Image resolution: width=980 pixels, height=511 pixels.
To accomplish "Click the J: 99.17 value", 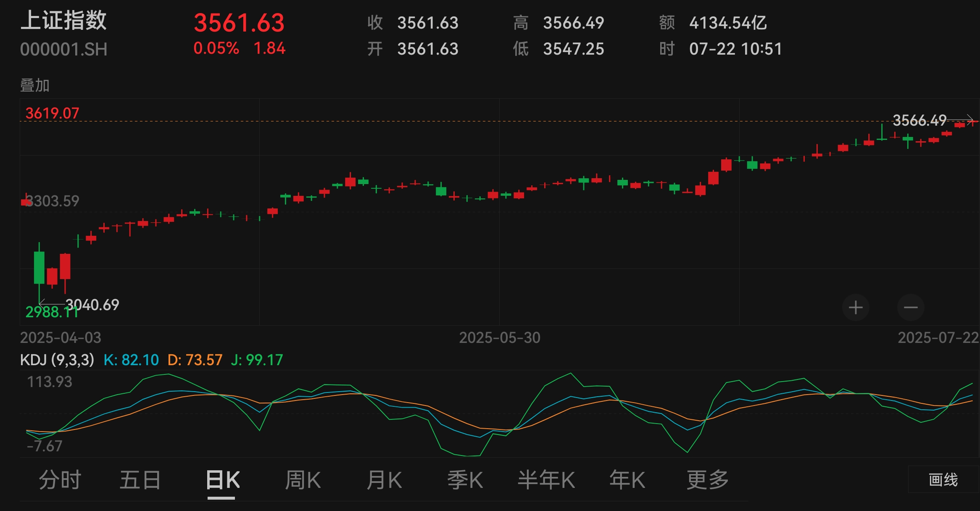I will [x=257, y=360].
